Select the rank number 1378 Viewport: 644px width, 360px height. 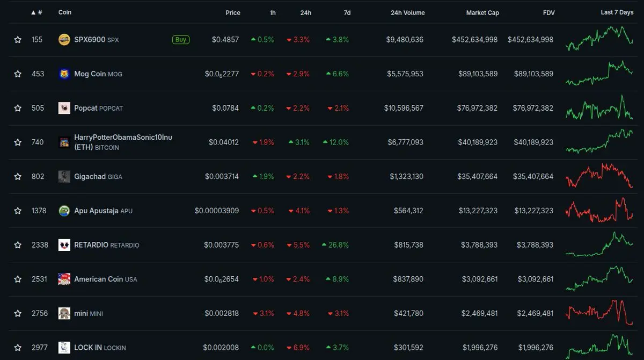[x=39, y=211]
